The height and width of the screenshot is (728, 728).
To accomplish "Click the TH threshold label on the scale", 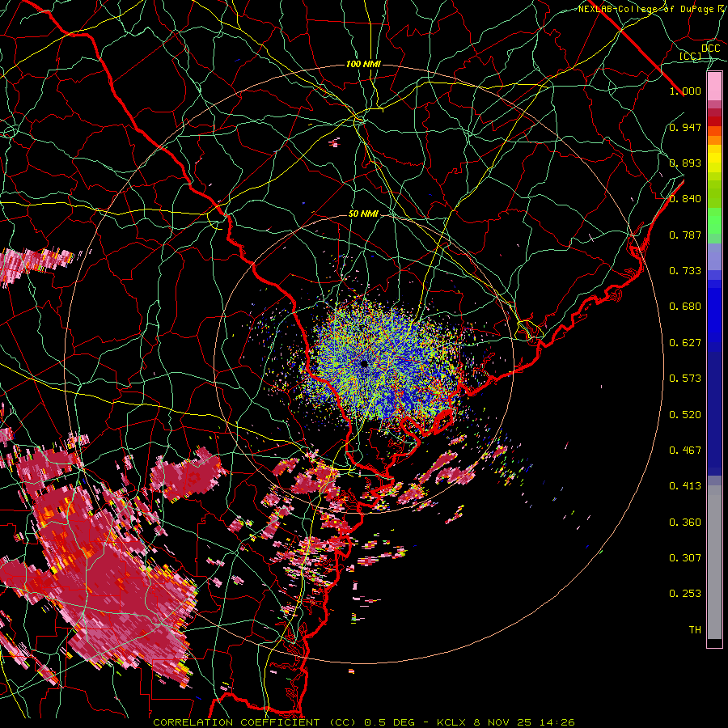I will click(695, 630).
